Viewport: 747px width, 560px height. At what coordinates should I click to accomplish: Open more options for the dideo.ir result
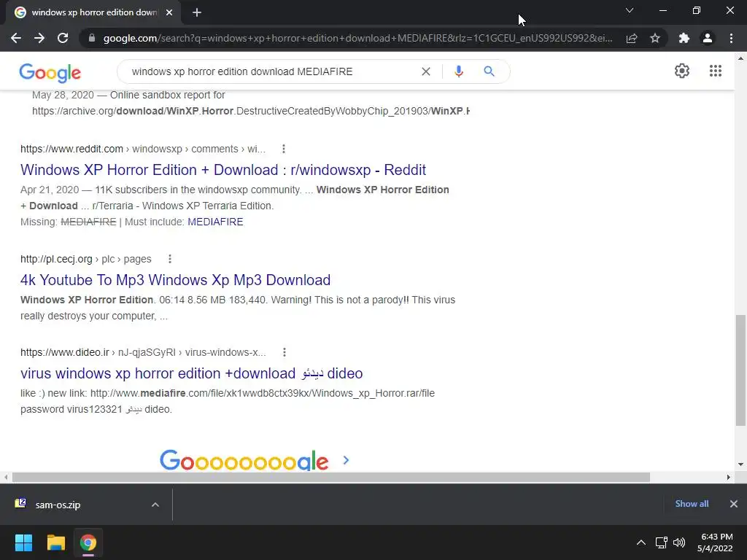[284, 352]
